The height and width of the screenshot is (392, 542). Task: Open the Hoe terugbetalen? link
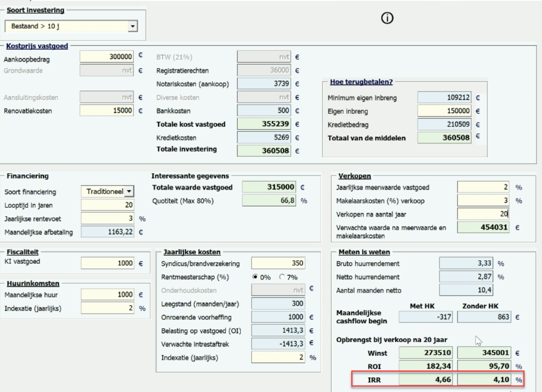pyautogui.click(x=361, y=82)
